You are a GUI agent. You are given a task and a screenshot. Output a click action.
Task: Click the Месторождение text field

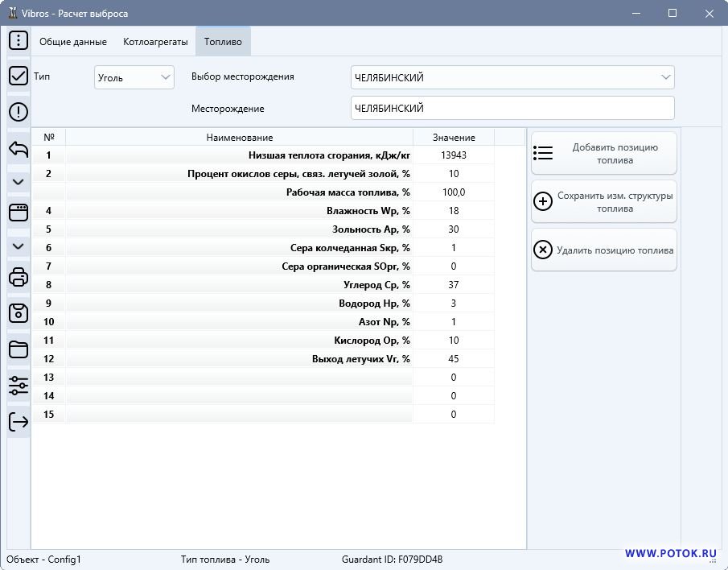coord(512,108)
